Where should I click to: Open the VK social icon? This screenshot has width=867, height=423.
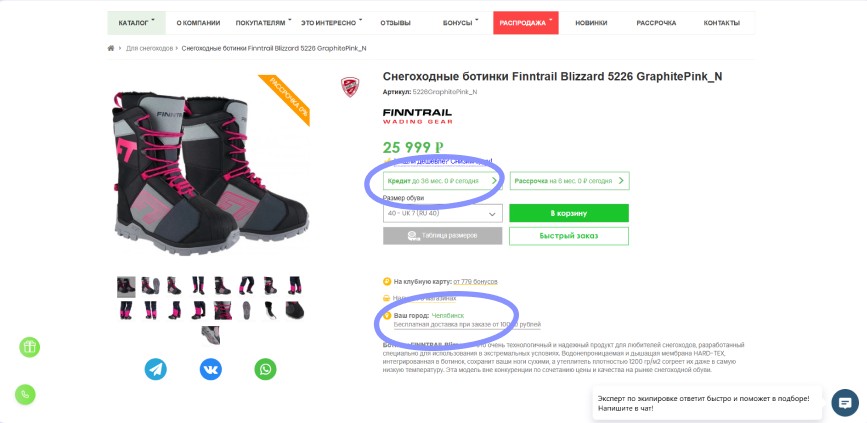tap(210, 369)
